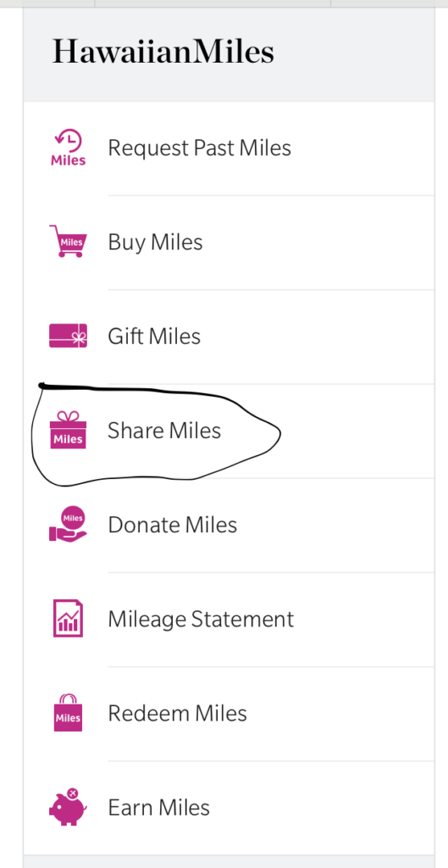Click the shopping bag Miles icon
The width and height of the screenshot is (448, 868).
click(x=68, y=712)
